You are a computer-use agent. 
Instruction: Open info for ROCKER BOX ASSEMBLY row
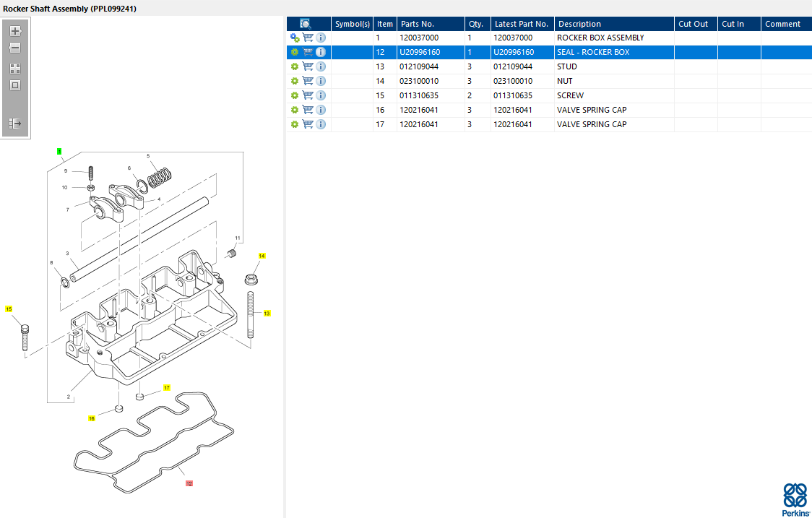coord(321,38)
